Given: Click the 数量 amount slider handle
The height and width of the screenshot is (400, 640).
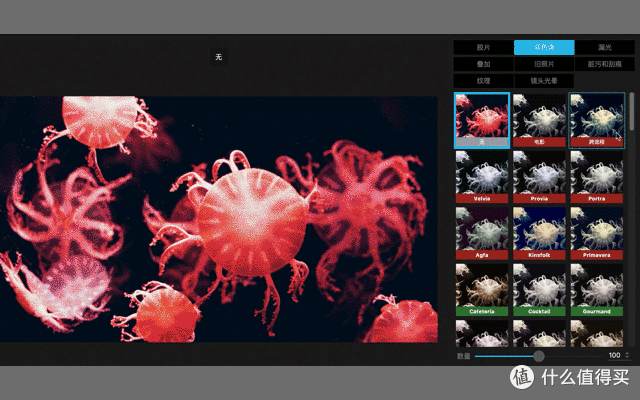Looking at the screenshot, I should pyautogui.click(x=539, y=356).
